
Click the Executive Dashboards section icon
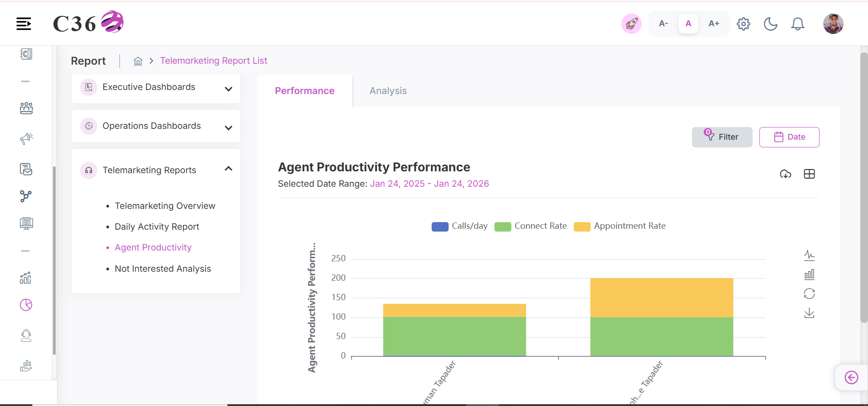(x=89, y=87)
